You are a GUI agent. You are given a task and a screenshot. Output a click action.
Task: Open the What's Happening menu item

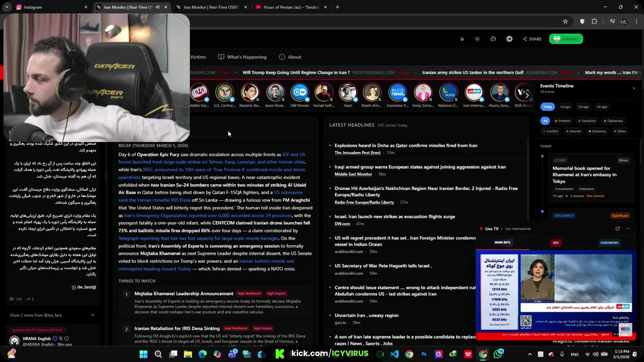tap(243, 57)
